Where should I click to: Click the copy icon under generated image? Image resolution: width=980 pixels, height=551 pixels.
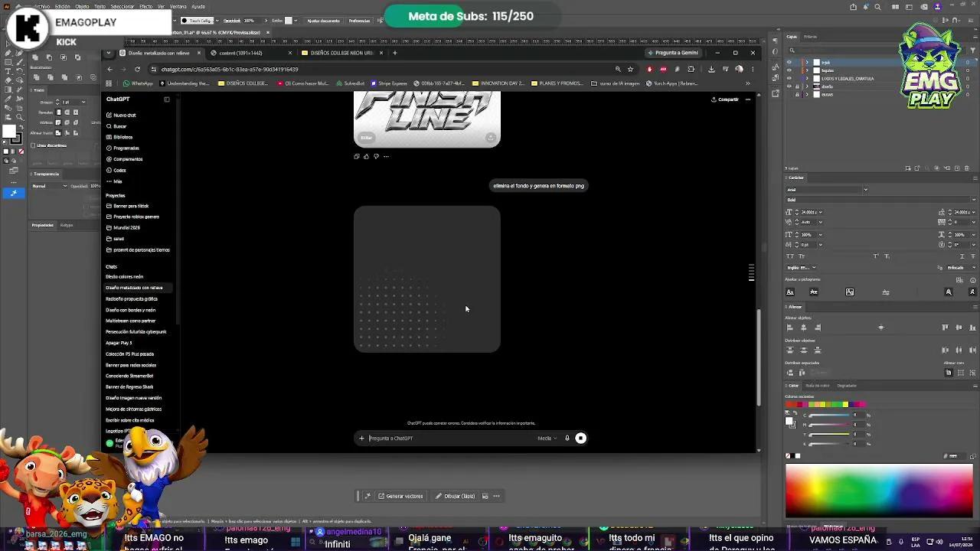357,156
